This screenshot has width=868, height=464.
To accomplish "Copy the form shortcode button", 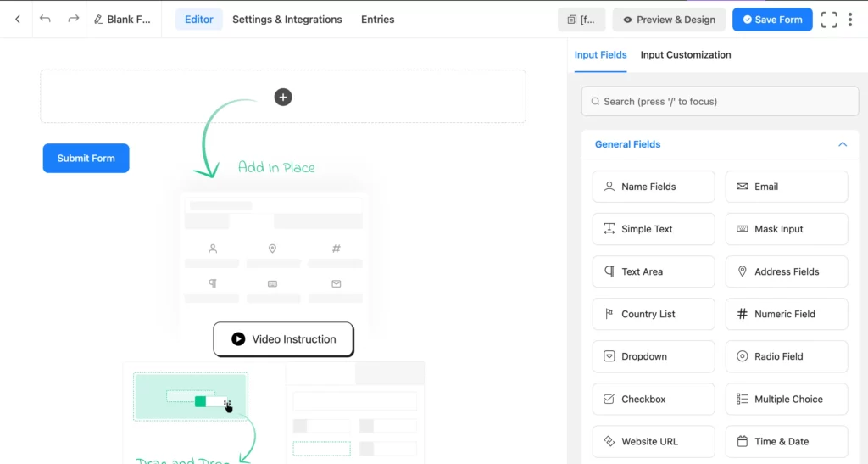I will tap(581, 20).
